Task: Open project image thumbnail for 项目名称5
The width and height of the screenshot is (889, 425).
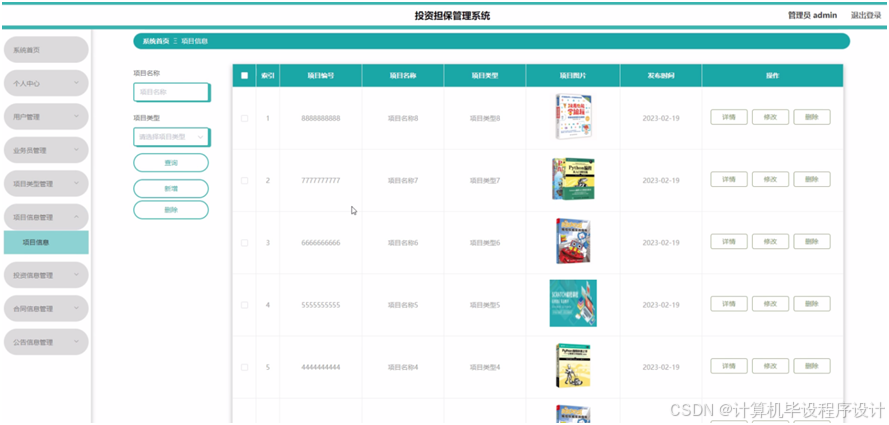Action: 573,303
